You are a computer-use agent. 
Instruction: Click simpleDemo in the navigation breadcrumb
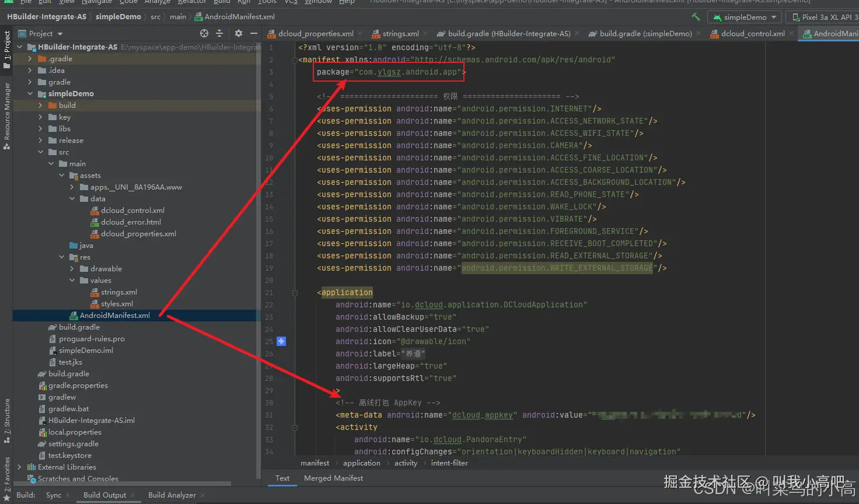pos(118,17)
